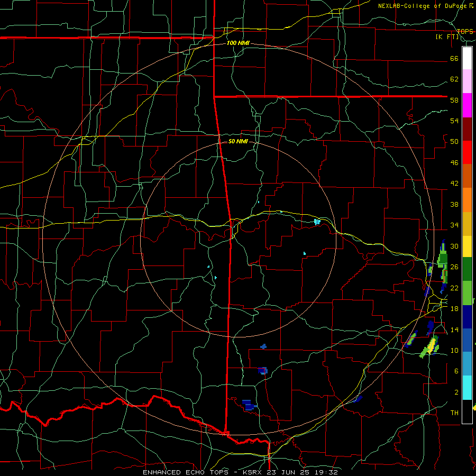Screen dimensions: 476x476
Task: Click the legend value "38"
Action: [x=454, y=204]
